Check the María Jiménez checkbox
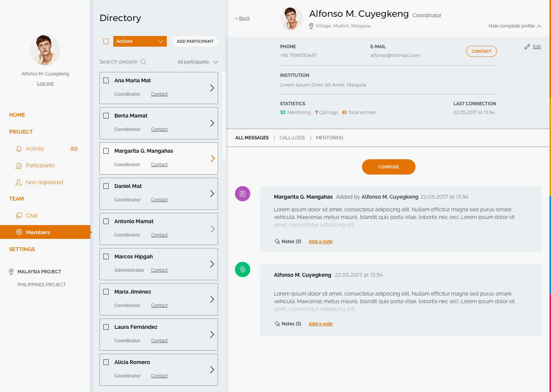 pos(106,292)
